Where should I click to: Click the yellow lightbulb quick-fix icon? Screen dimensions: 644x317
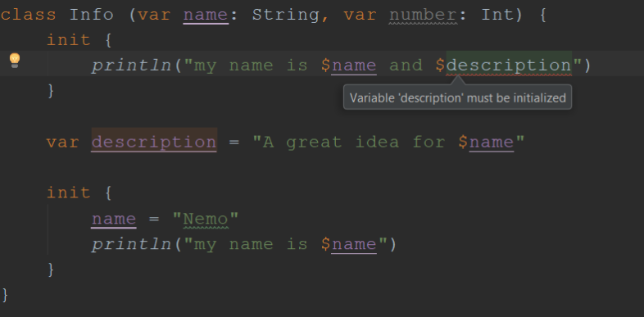[x=15, y=61]
